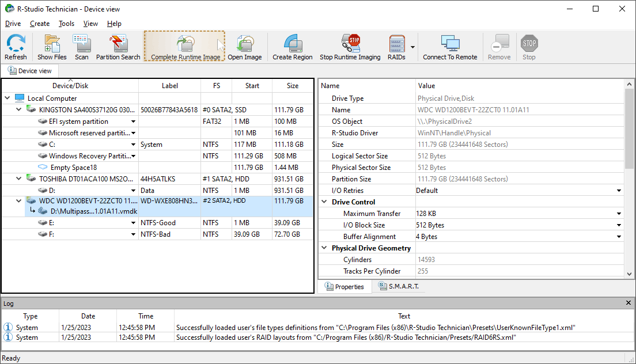Collapse the Local Computer tree node
Screen dimensions: 636x364
click(7, 98)
